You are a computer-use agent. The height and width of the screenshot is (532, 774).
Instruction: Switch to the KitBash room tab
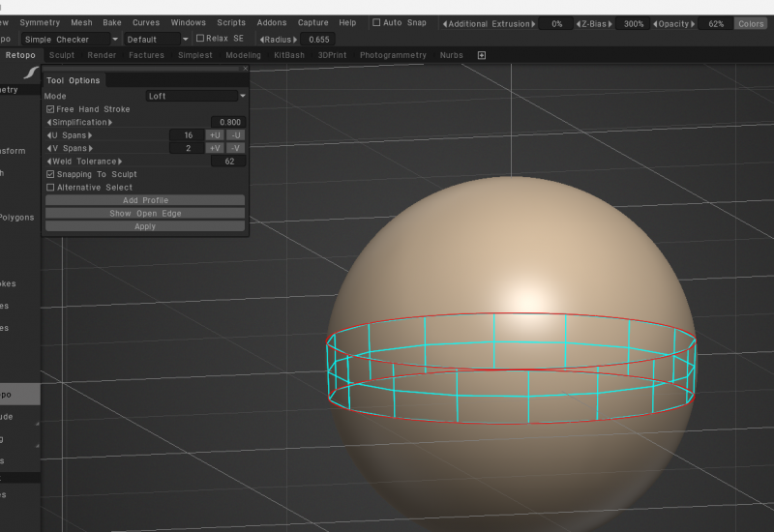click(x=289, y=55)
